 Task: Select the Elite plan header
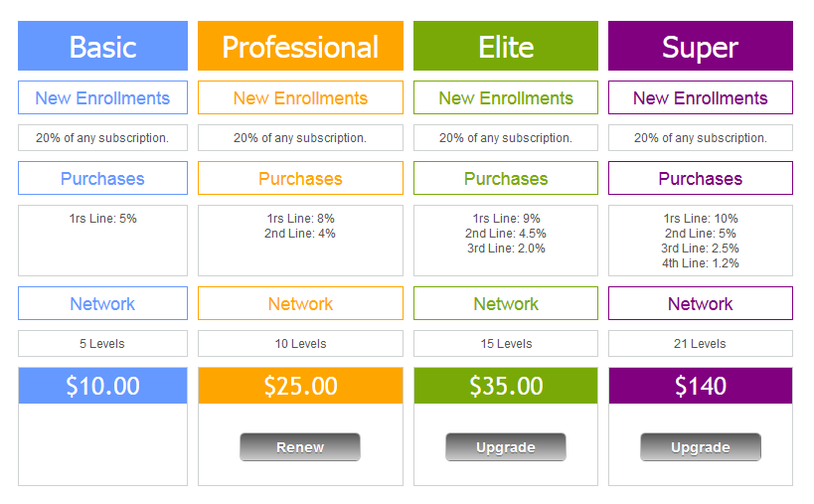click(506, 47)
